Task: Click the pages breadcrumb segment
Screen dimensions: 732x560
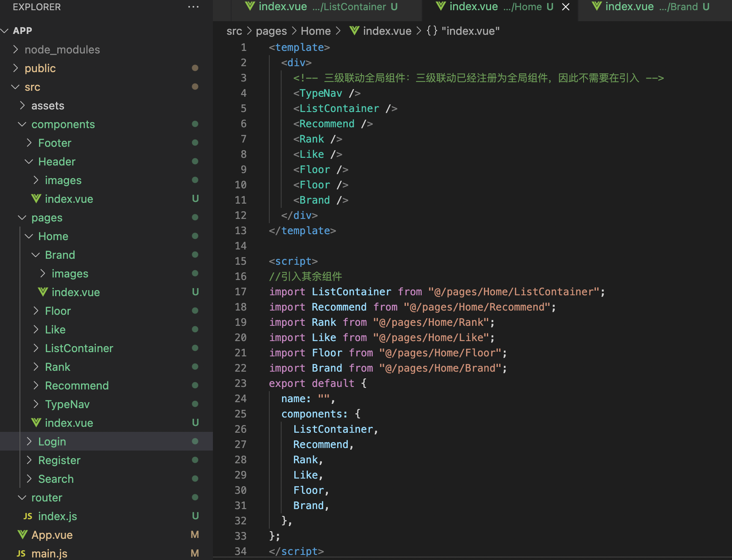Action: (271, 31)
